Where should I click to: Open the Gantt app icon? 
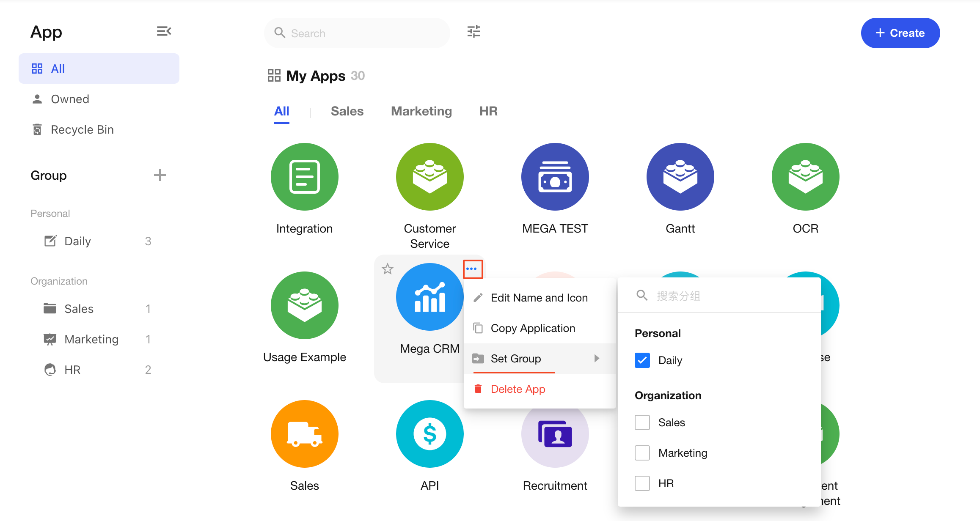tap(680, 177)
